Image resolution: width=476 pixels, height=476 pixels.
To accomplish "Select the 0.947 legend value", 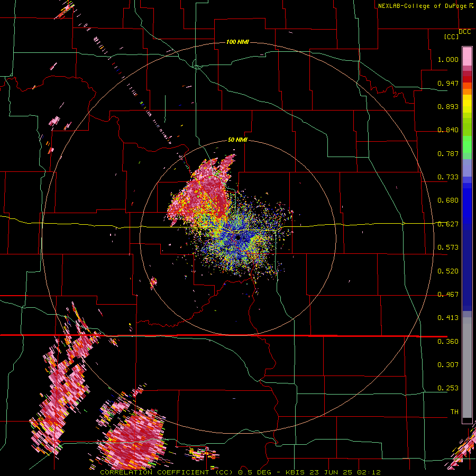I will (x=448, y=83).
